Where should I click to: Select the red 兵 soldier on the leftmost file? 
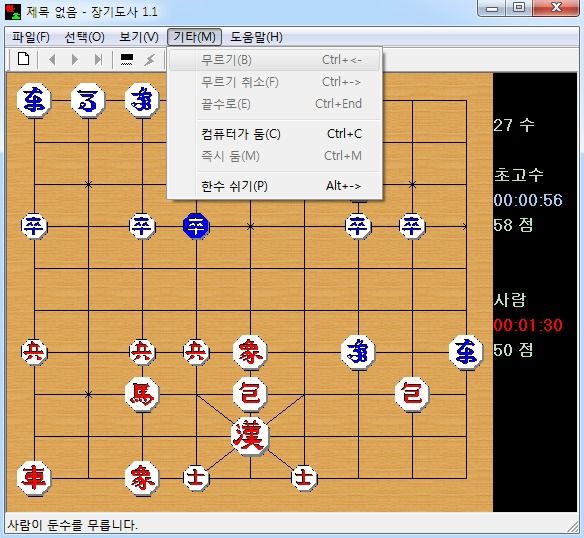pyautogui.click(x=34, y=352)
